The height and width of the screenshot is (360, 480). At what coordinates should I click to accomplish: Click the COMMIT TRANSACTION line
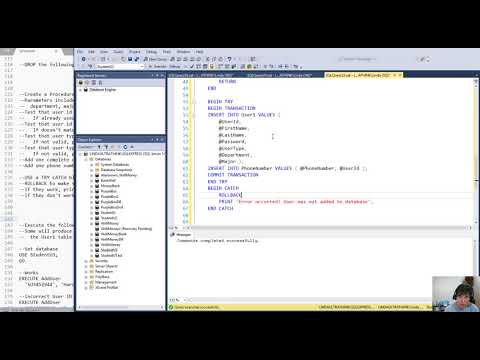pos(233,175)
